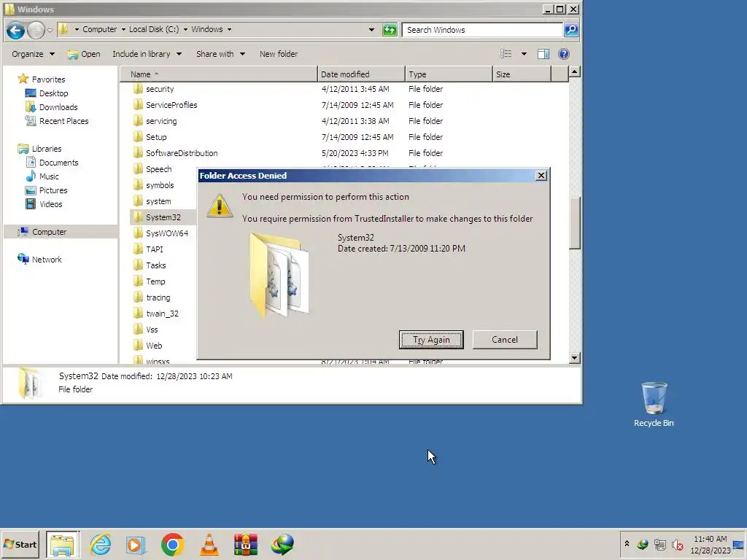Viewport: 747px width, 560px height.
Task: Sort by Date modified column header
Action: [x=361, y=74]
